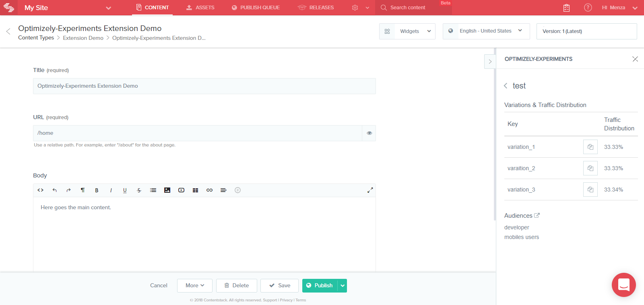Click the Search content field

413,8
